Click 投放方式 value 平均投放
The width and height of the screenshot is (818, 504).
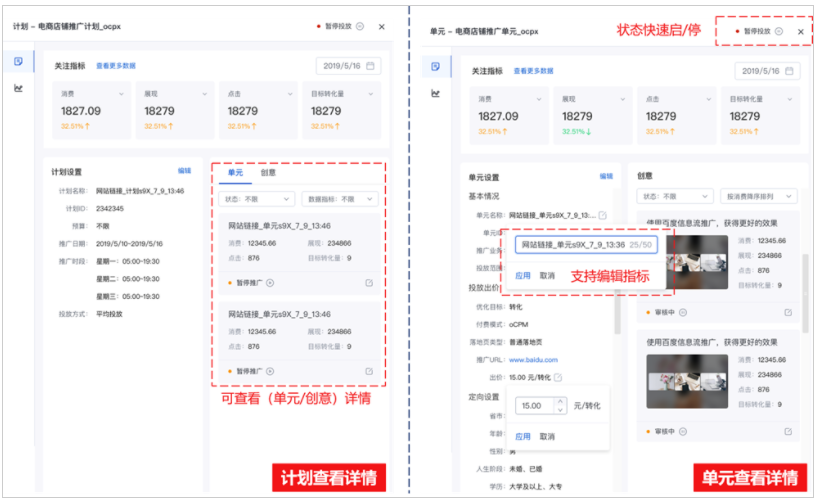point(109,314)
